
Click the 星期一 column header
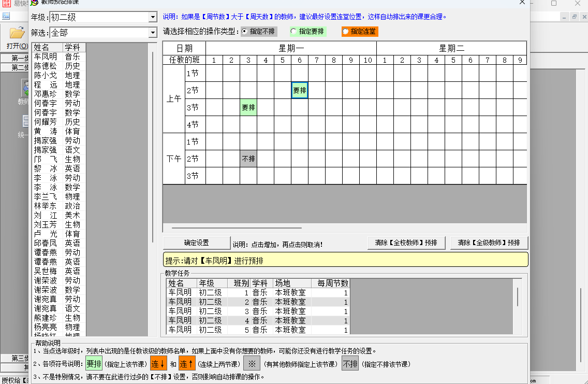pyautogui.click(x=291, y=48)
